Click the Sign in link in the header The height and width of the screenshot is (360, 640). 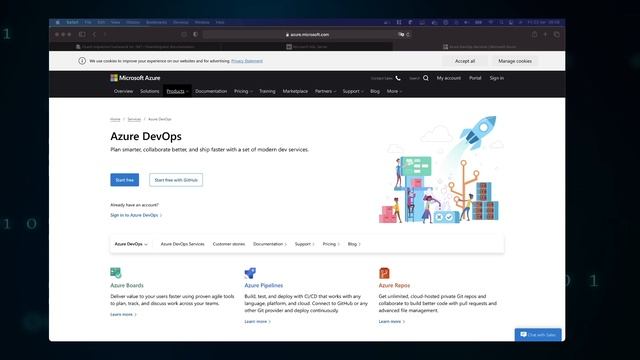click(497, 78)
